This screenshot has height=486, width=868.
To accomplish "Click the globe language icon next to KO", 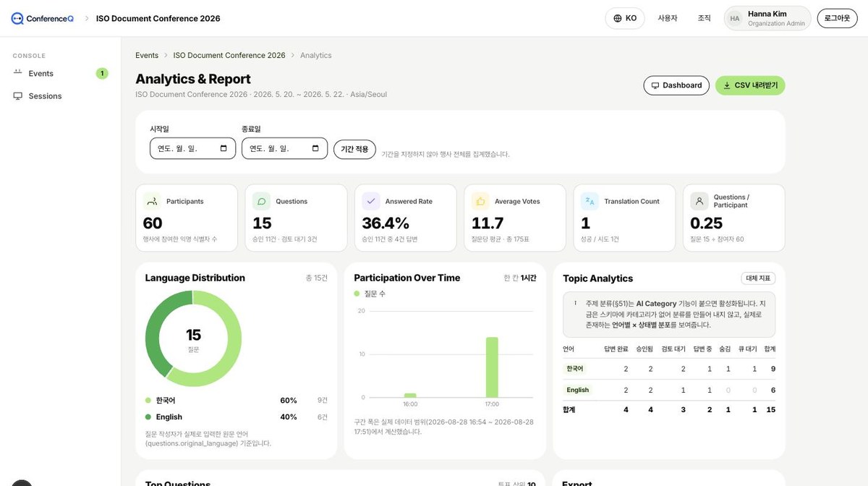I will pyautogui.click(x=617, y=18).
